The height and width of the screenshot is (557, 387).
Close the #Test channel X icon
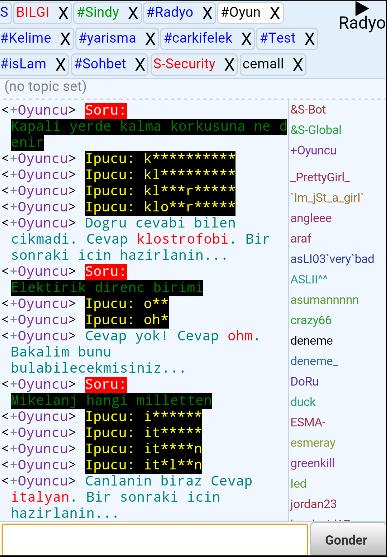(310, 39)
